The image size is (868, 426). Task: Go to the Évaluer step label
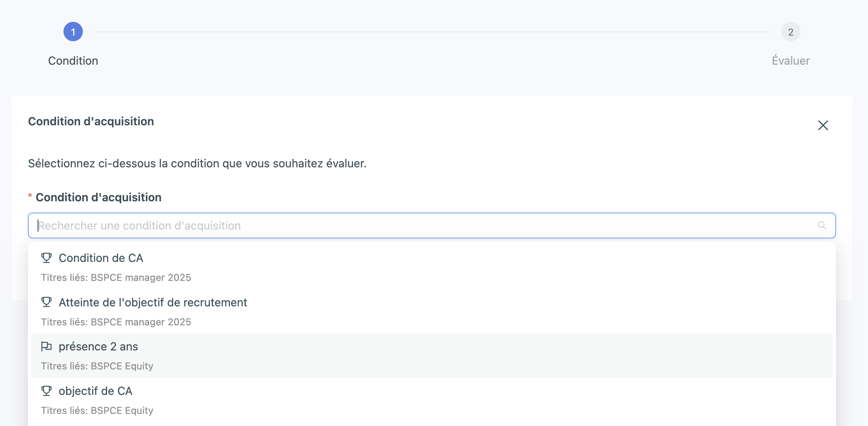click(790, 61)
